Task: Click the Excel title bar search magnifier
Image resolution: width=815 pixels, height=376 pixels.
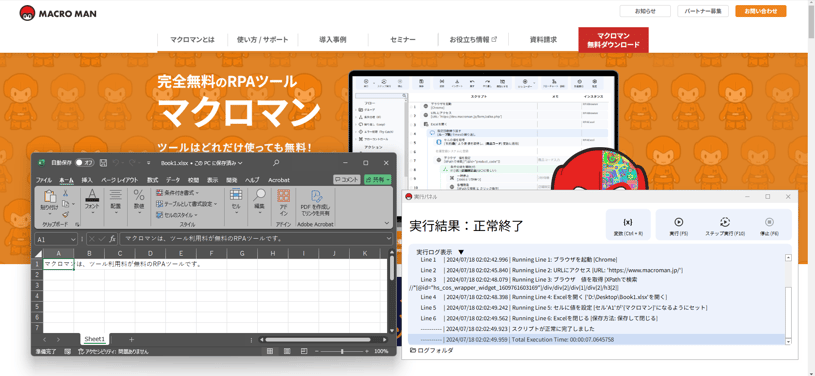Action: pyautogui.click(x=276, y=163)
